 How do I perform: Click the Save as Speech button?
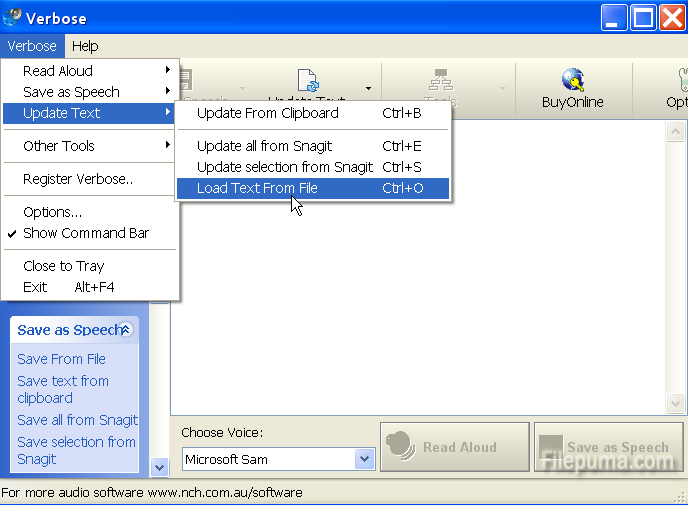pyautogui.click(x=609, y=447)
